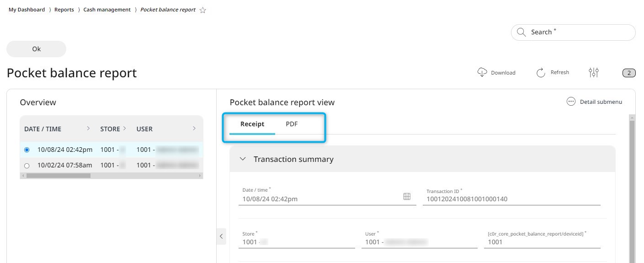The height and width of the screenshot is (263, 644).
Task: Click the Overview panel heading
Action: pos(38,102)
